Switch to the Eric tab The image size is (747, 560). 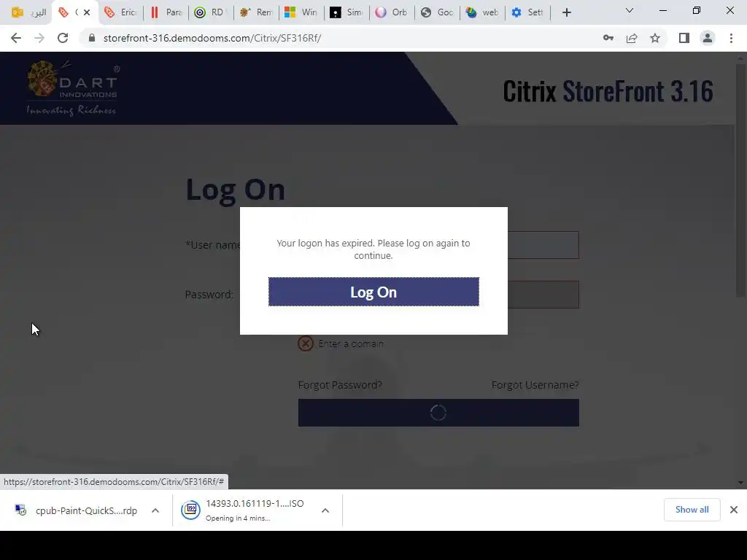click(x=120, y=12)
